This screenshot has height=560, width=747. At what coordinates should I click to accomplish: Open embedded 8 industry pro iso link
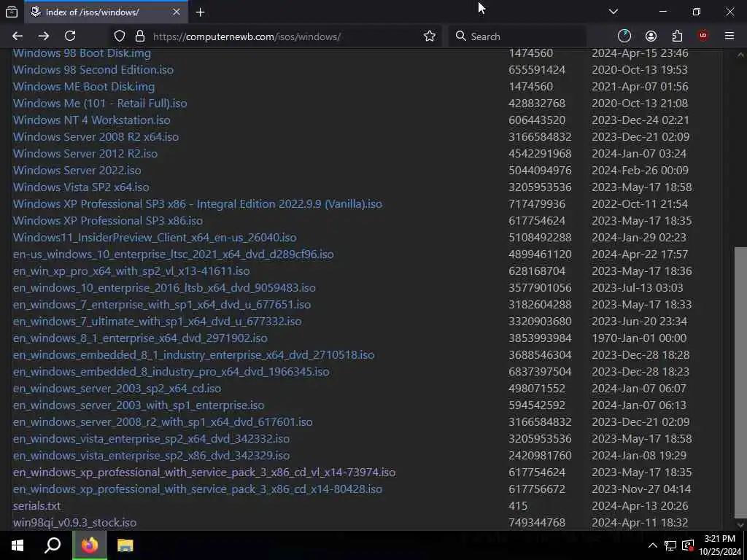tap(171, 371)
